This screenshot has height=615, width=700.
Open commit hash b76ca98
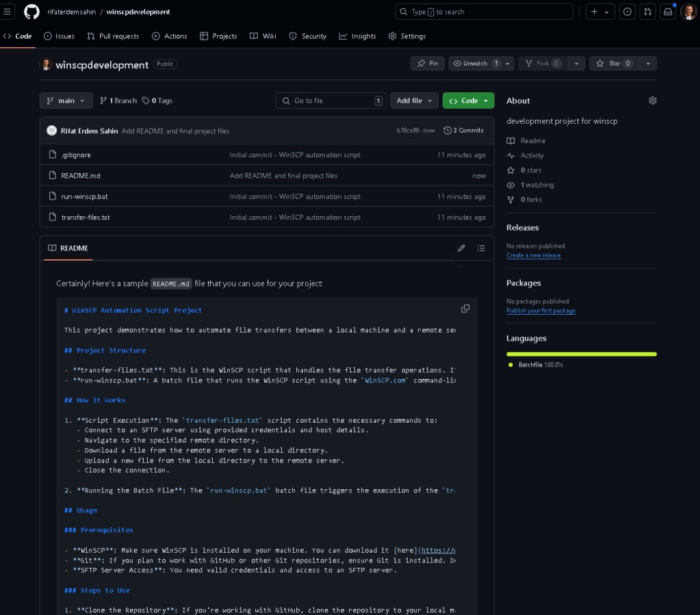coord(408,130)
